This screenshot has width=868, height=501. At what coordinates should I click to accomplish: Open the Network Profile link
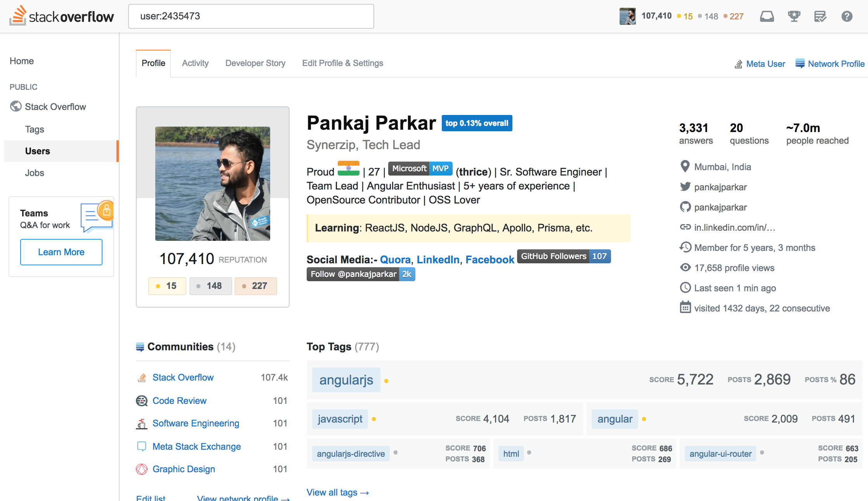836,64
